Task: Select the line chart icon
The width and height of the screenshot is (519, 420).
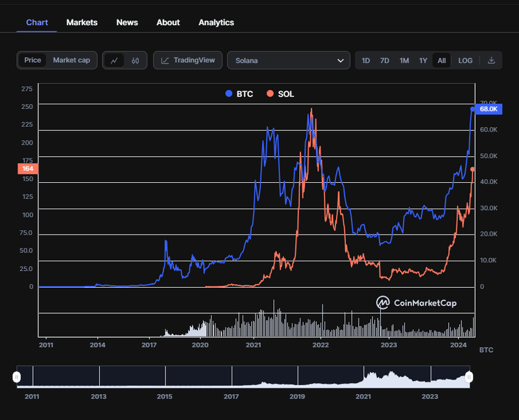Action: (114, 60)
